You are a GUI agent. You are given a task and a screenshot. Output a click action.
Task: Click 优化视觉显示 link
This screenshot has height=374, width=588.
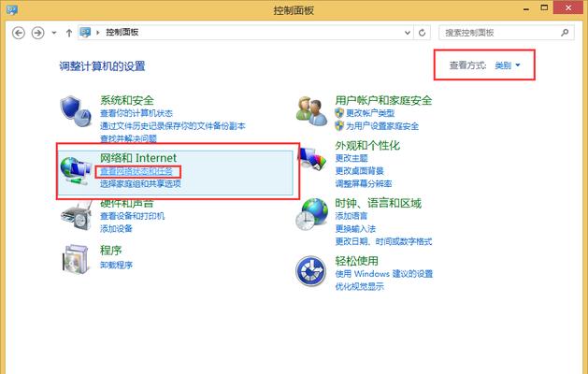pyautogui.click(x=359, y=287)
